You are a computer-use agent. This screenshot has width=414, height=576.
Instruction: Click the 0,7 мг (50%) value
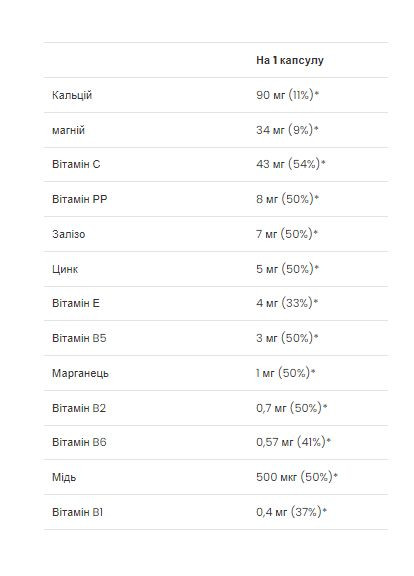click(x=292, y=408)
